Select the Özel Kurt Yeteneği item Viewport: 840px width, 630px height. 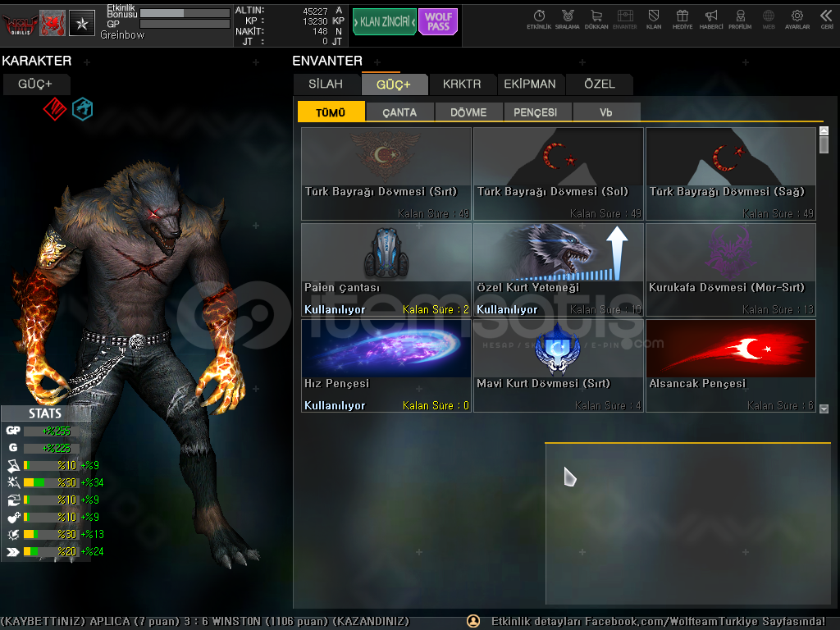559,270
